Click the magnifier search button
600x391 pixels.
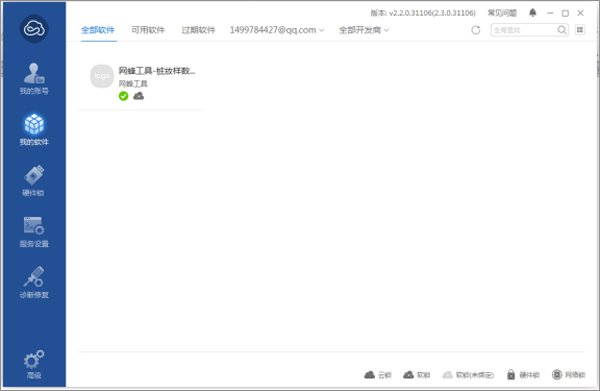562,30
